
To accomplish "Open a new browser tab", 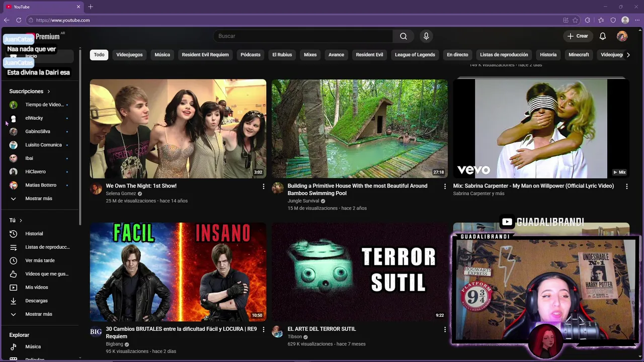I will [x=91, y=7].
